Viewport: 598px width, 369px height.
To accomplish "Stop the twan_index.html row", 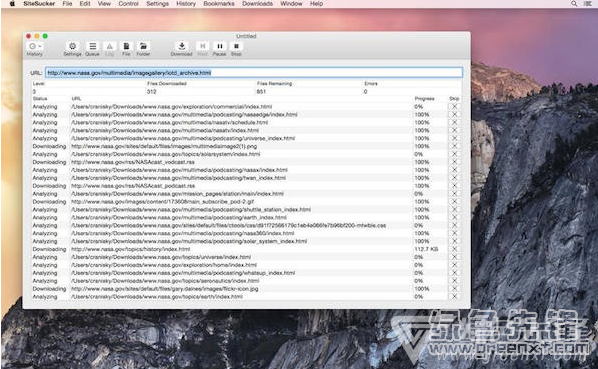I will pos(454,178).
